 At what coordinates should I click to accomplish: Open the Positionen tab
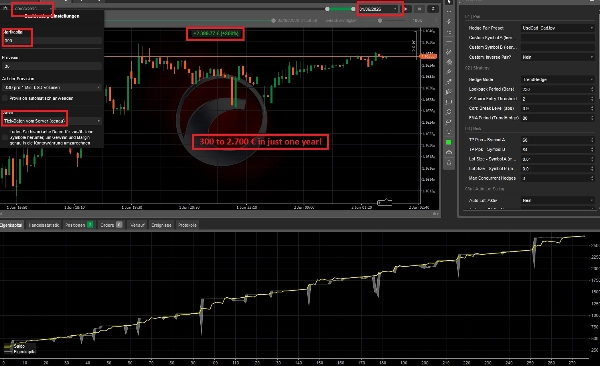pos(79,225)
